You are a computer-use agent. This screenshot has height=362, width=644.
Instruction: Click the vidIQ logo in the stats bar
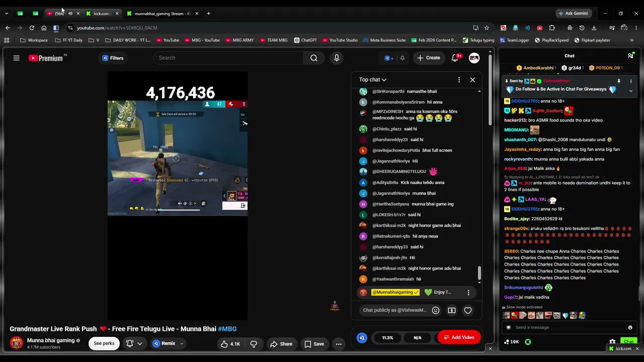(362, 337)
